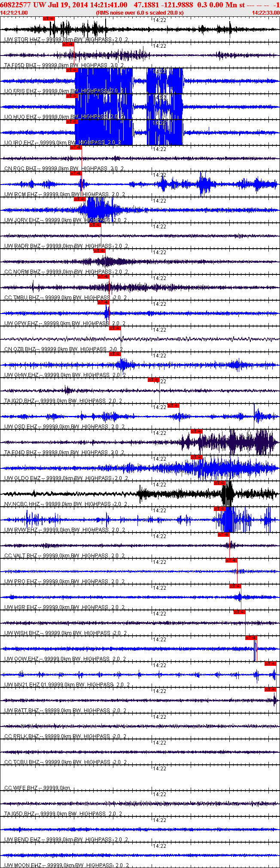Click the 'CC TCBU BHZ' station label
Viewport: 280px width, 868px height.
tap(22, 762)
